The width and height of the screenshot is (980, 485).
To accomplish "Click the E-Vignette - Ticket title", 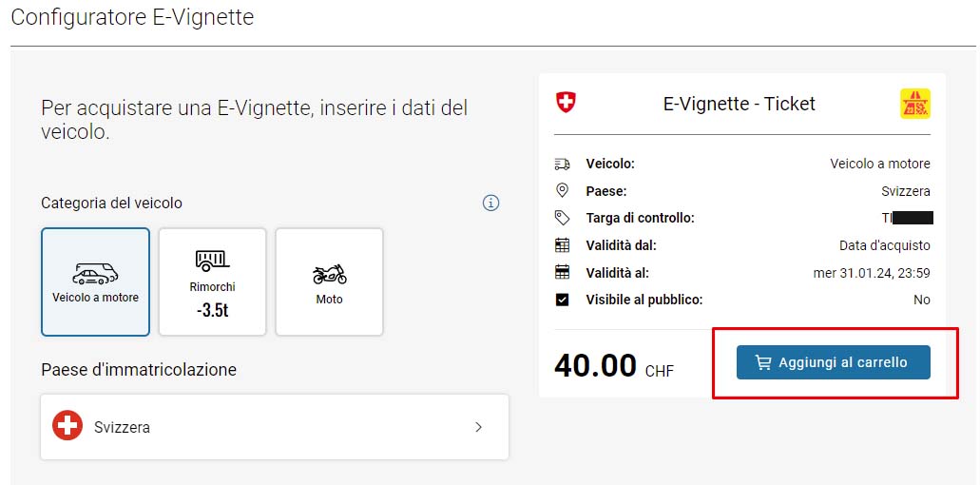I will (739, 104).
